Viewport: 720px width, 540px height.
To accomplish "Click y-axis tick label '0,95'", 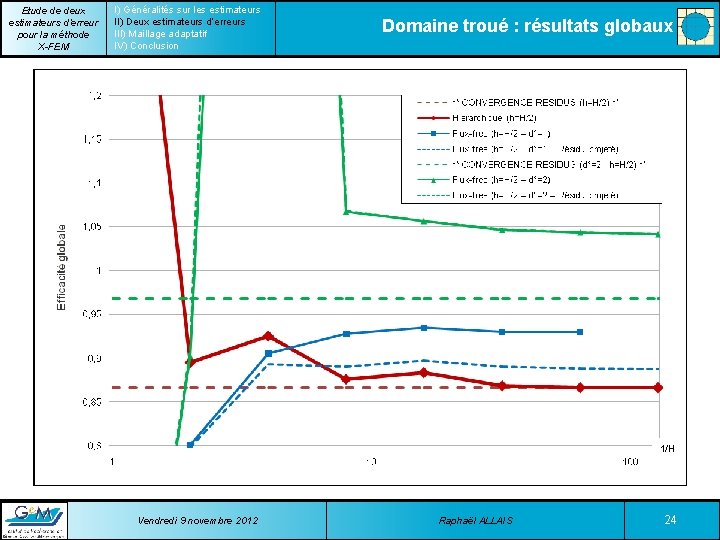I will [92, 315].
